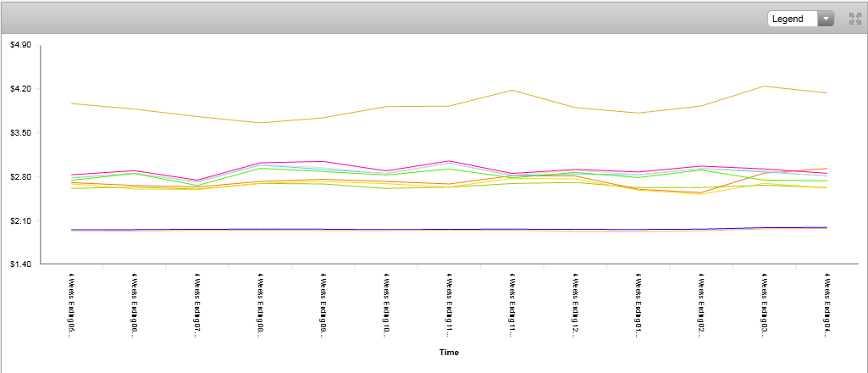868x373 pixels.
Task: Select the $4.90 y-axis label
Action: coord(19,45)
